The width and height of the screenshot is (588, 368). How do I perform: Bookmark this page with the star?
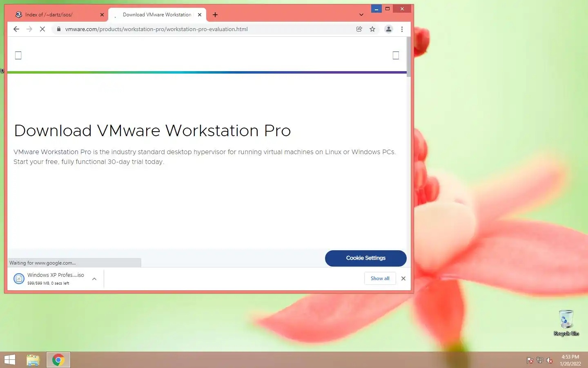[x=372, y=29]
